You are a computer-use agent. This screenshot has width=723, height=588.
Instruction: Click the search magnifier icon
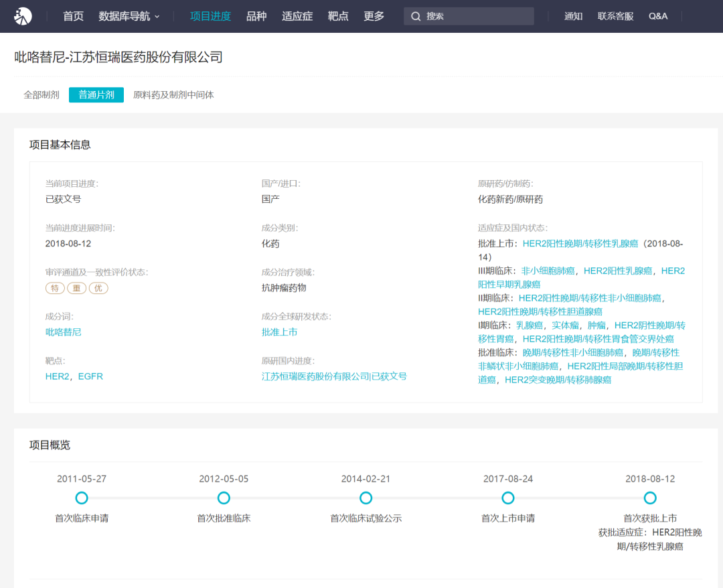click(416, 16)
